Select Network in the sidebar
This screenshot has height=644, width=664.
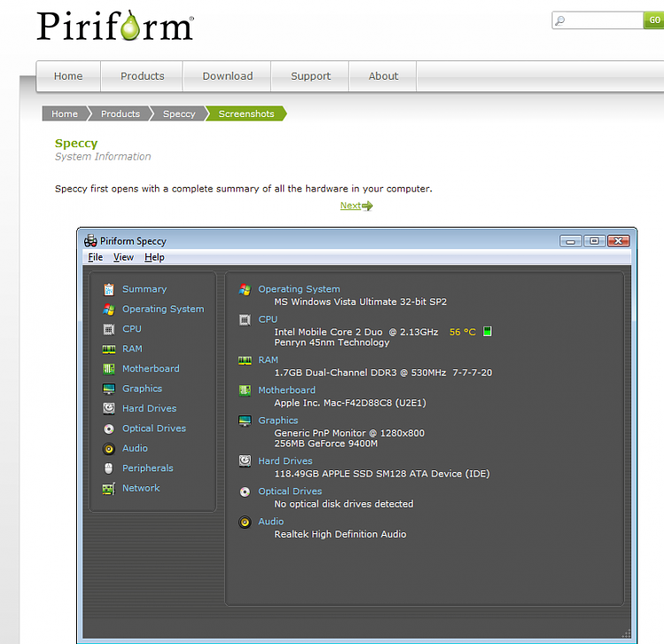pyautogui.click(x=141, y=488)
